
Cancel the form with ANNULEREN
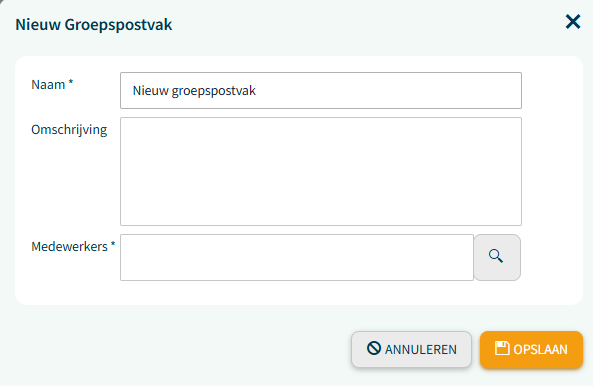[411, 349]
